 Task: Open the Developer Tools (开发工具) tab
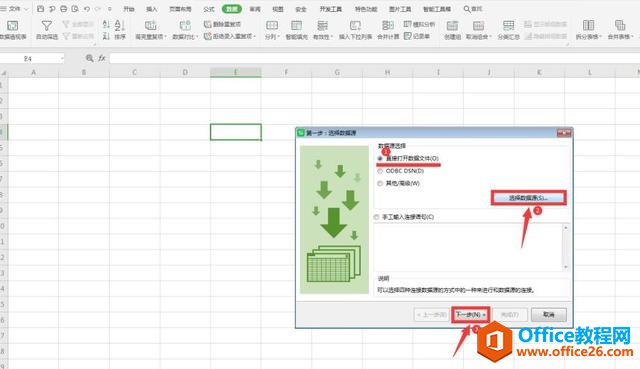pos(331,9)
